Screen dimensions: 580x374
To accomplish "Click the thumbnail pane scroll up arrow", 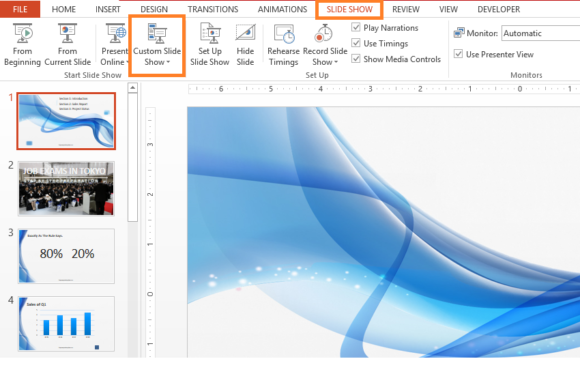I will pos(132,88).
